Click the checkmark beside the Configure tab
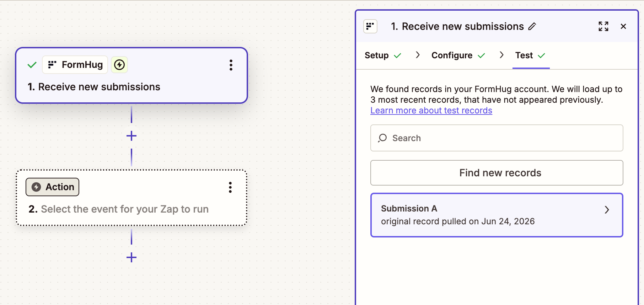The height and width of the screenshot is (305, 644). tap(481, 55)
